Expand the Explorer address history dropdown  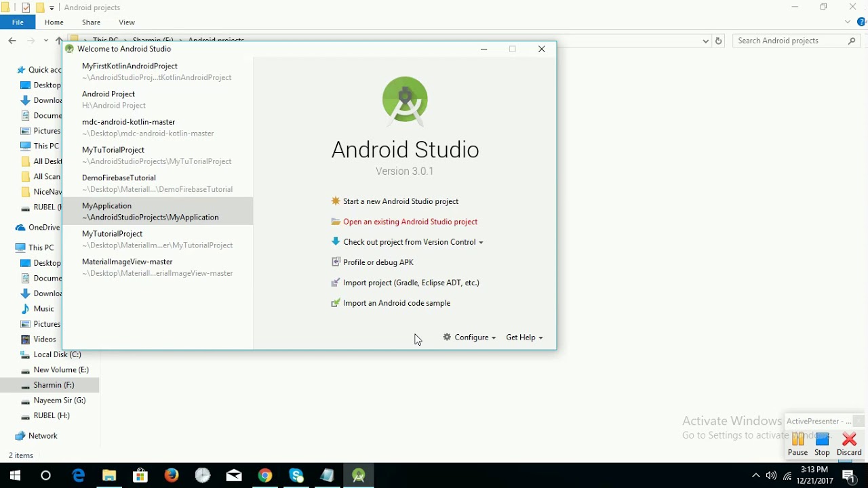(x=706, y=41)
